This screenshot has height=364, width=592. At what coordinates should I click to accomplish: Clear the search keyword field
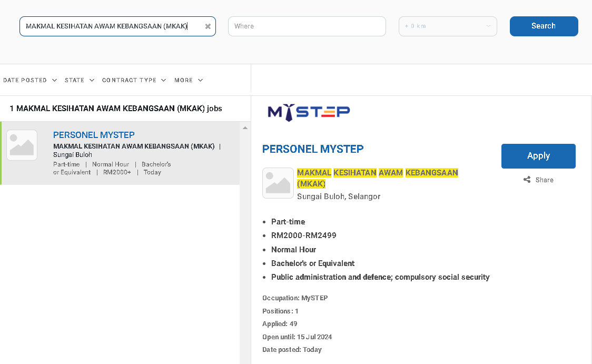click(208, 26)
